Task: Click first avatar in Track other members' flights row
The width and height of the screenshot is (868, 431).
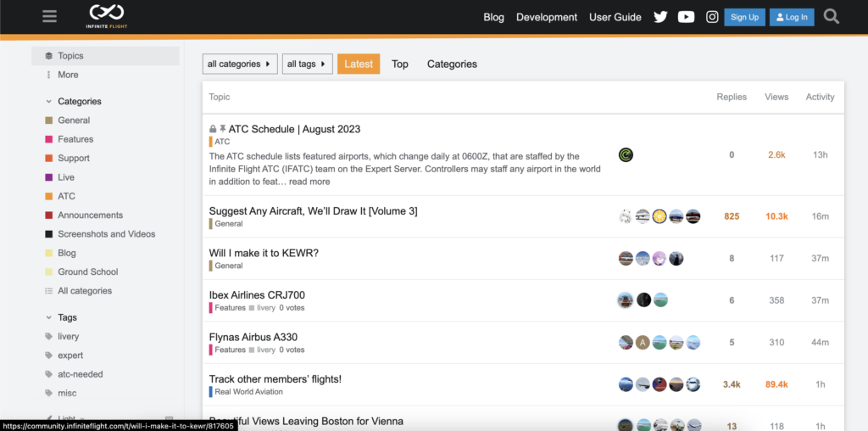Action: pyautogui.click(x=626, y=384)
